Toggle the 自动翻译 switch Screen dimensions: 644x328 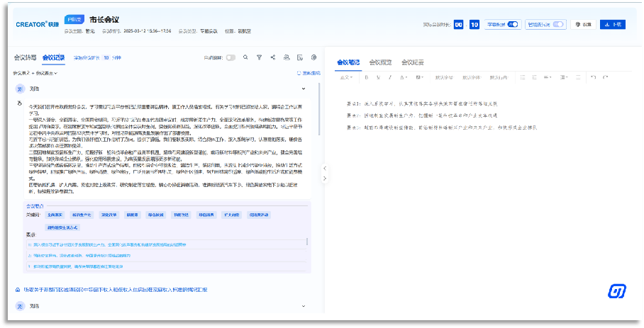tap(231, 57)
